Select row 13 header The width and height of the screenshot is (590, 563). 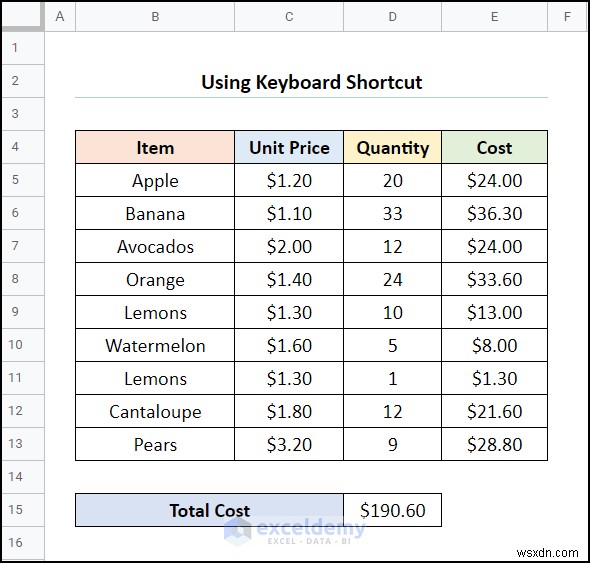(x=23, y=444)
